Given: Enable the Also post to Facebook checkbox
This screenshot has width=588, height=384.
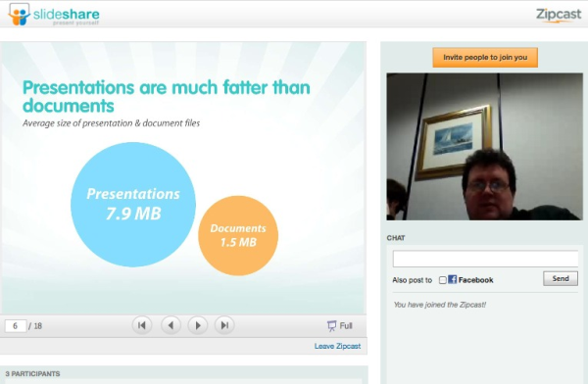Looking at the screenshot, I should tap(443, 280).
